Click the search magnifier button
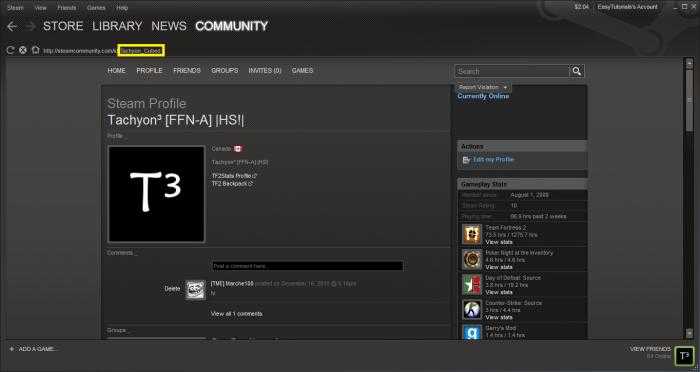Viewport: 700px width, 372px height. (x=577, y=71)
